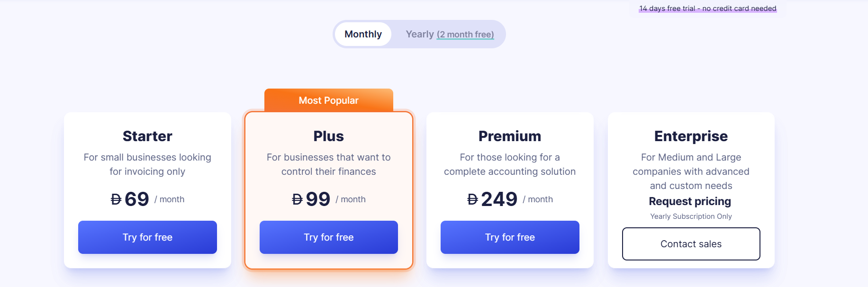The height and width of the screenshot is (287, 868).
Task: Select the Most Popular badge
Action: (x=328, y=100)
